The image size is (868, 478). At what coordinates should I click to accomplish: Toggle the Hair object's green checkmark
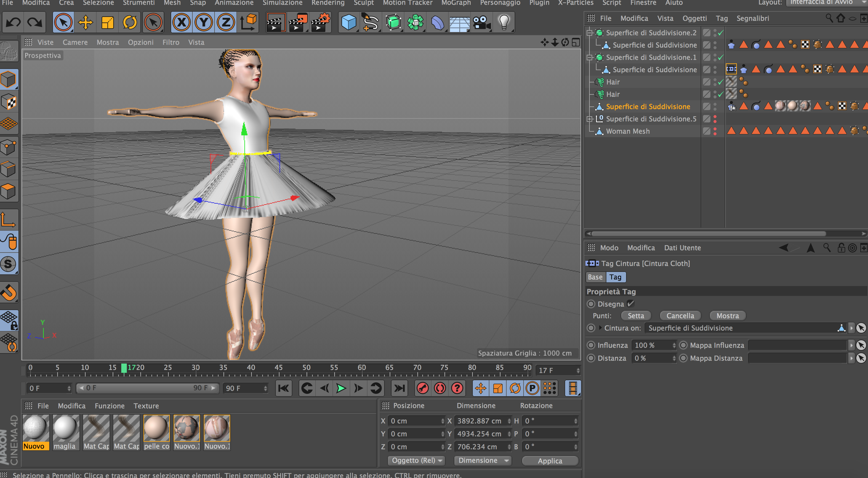coord(721,82)
